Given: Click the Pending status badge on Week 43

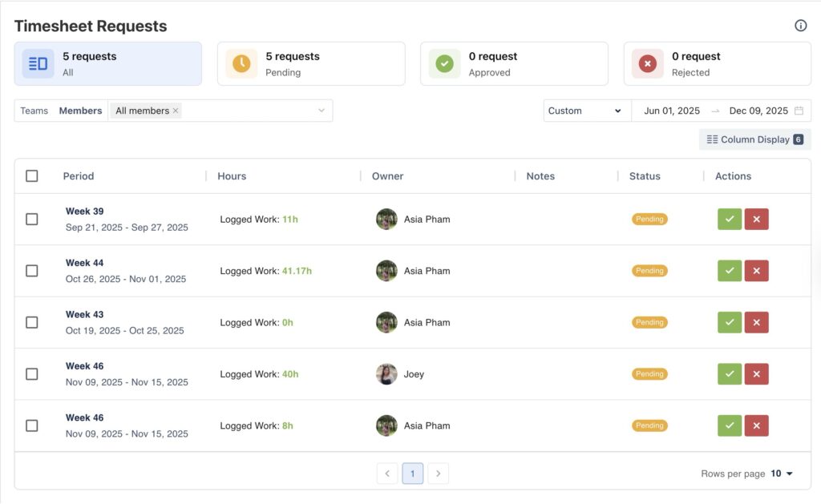Looking at the screenshot, I should pos(649,322).
